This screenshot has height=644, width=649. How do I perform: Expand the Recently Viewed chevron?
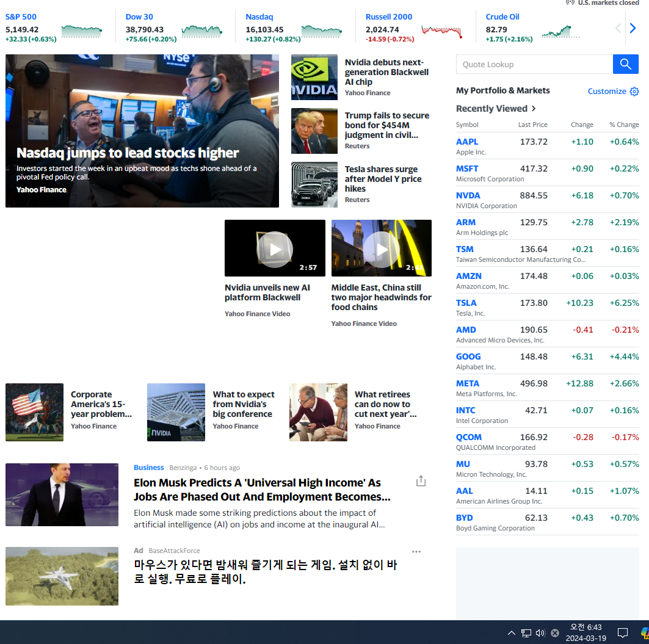pyautogui.click(x=534, y=109)
